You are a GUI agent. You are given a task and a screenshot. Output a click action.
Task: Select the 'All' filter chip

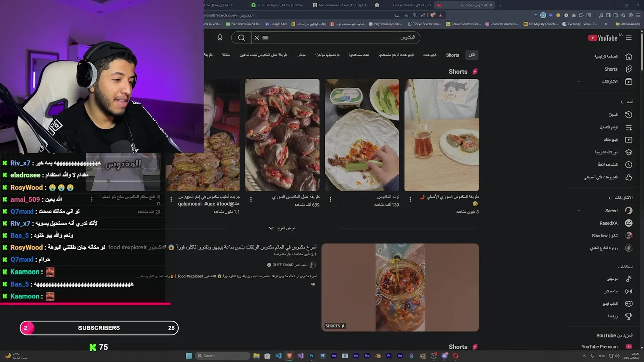471,55
